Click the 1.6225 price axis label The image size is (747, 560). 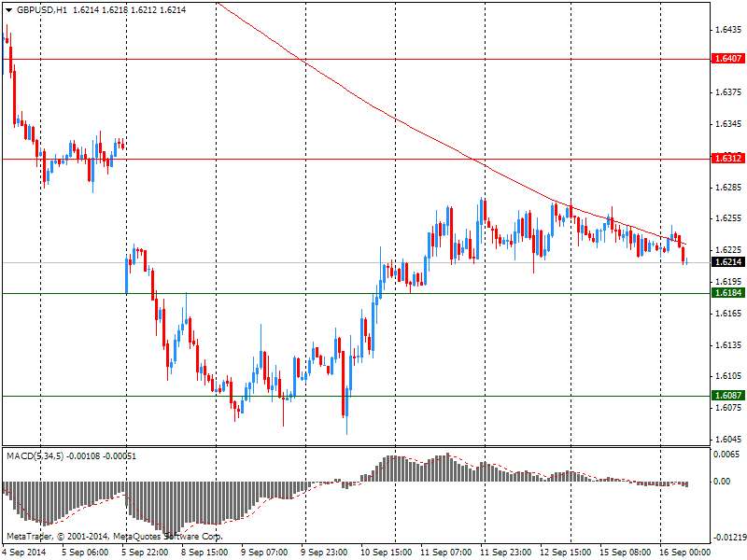click(729, 250)
